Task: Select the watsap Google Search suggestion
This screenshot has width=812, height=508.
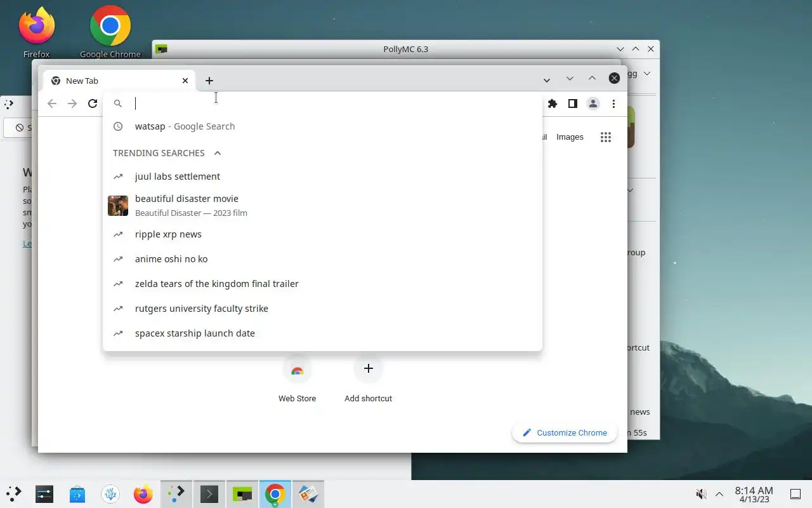Action: 322,126
